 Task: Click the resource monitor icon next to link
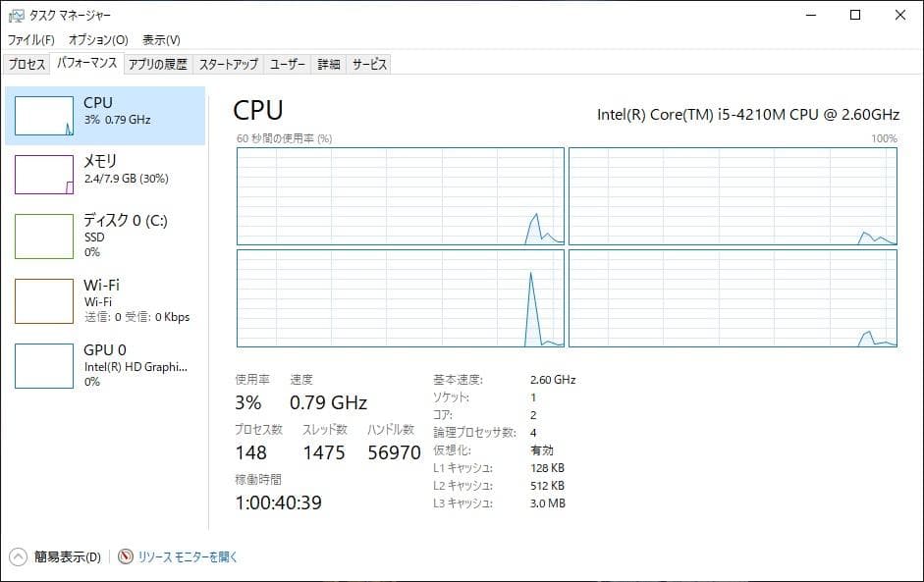(124, 556)
